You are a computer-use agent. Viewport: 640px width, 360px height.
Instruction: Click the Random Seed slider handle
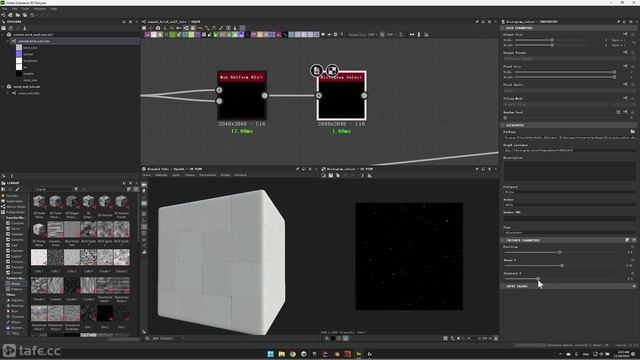(x=505, y=118)
